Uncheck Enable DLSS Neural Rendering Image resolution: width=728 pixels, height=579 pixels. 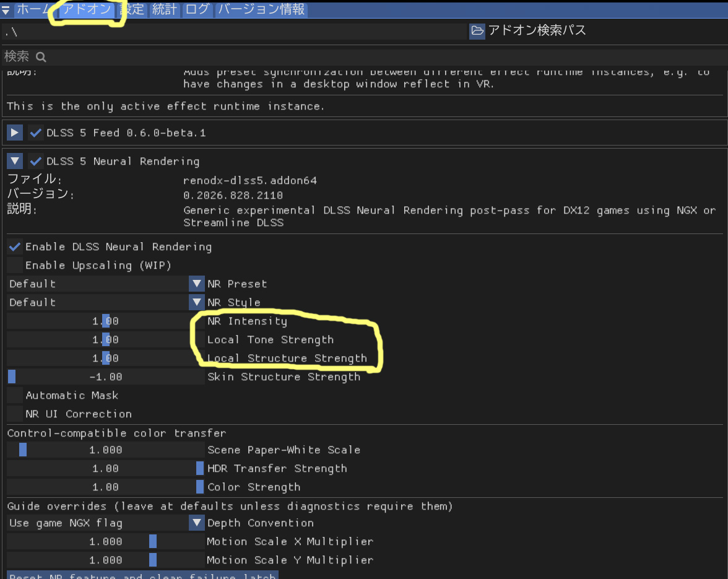15,246
